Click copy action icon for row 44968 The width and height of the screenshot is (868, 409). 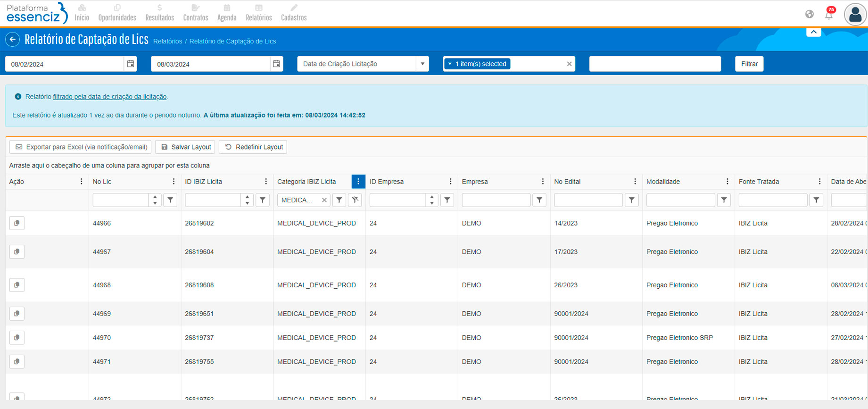(x=17, y=285)
